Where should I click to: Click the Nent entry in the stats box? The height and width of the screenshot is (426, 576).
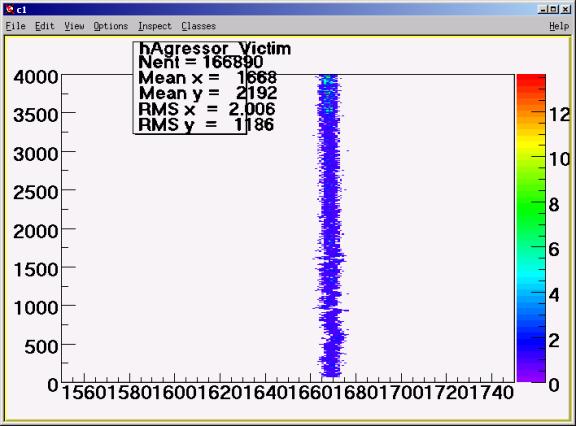click(201, 62)
